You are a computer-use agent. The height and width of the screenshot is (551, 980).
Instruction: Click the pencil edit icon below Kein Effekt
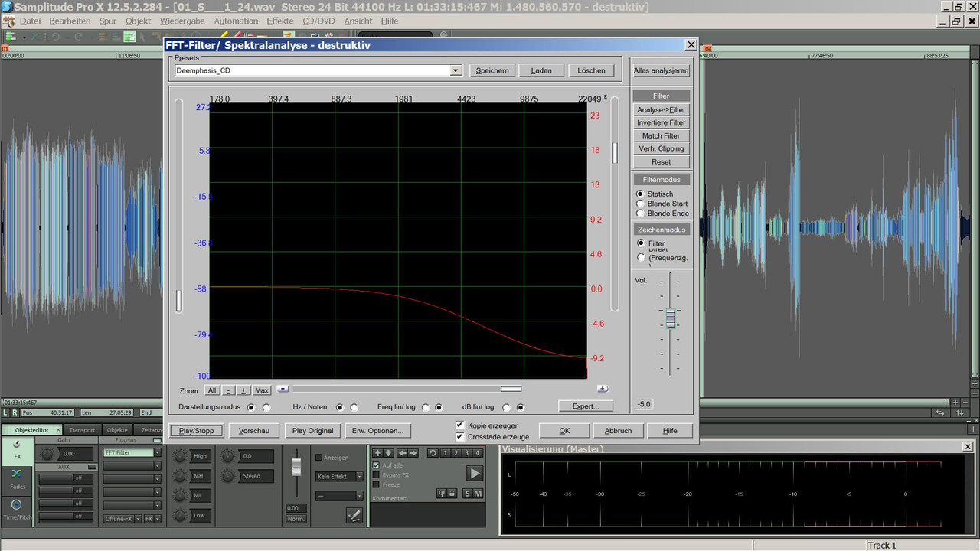pos(354,516)
